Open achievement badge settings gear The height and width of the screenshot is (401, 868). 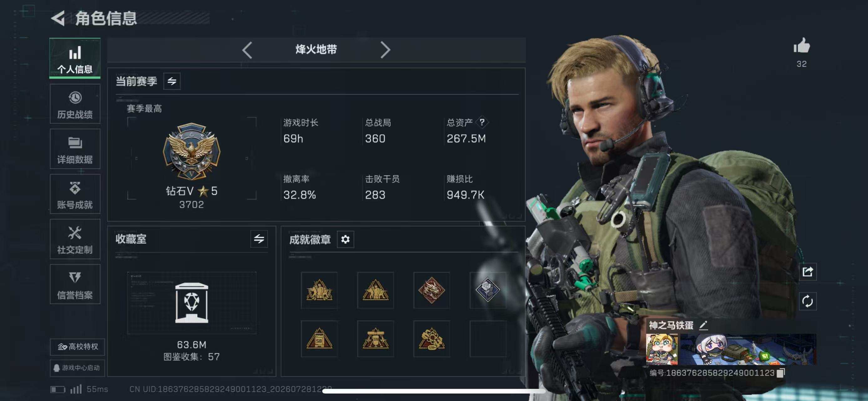click(x=345, y=239)
